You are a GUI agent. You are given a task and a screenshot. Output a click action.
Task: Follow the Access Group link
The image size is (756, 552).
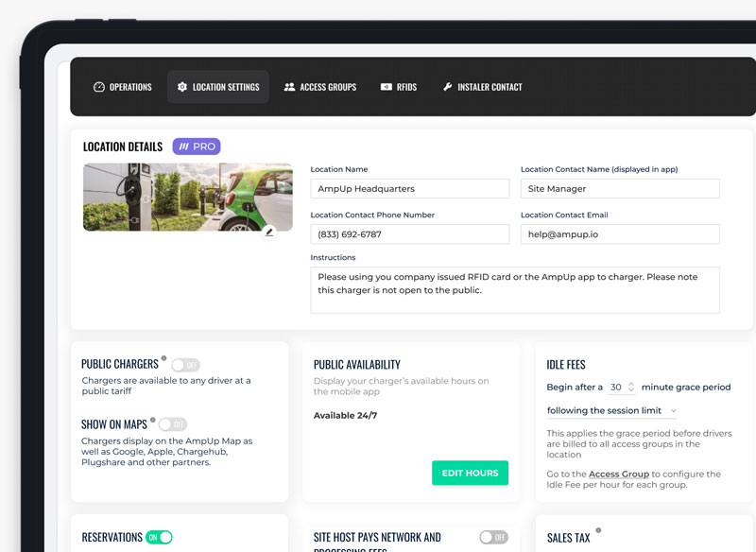[x=619, y=474]
